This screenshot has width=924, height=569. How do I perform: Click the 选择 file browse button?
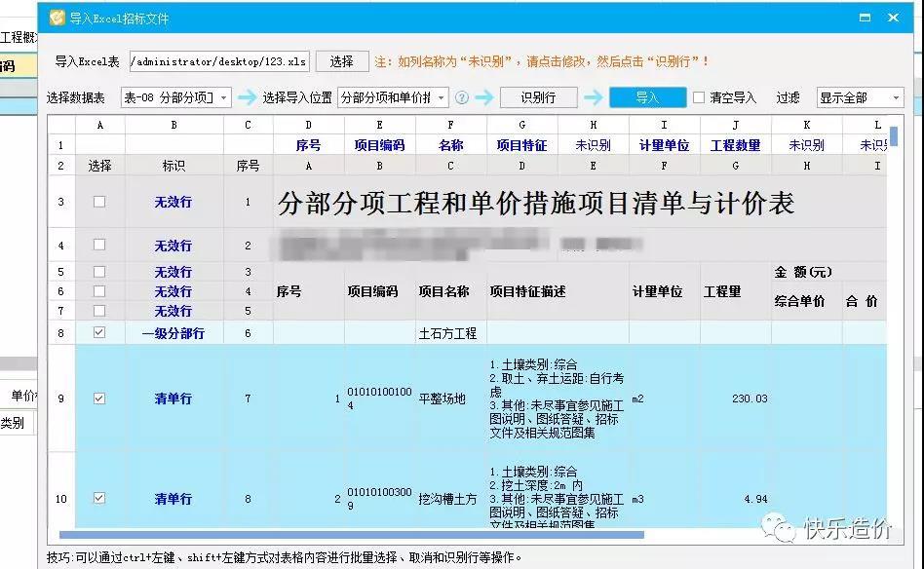341,61
